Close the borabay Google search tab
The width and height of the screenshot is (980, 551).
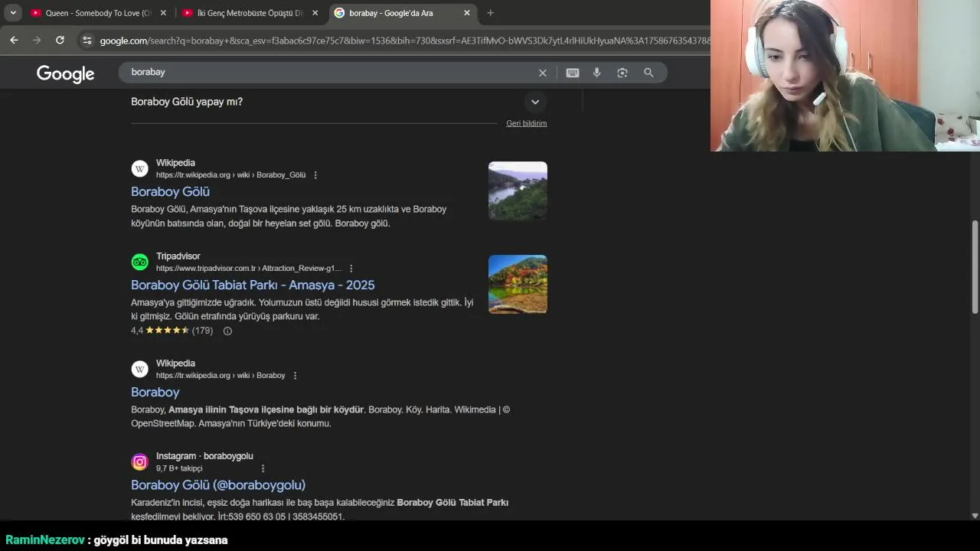pos(467,13)
